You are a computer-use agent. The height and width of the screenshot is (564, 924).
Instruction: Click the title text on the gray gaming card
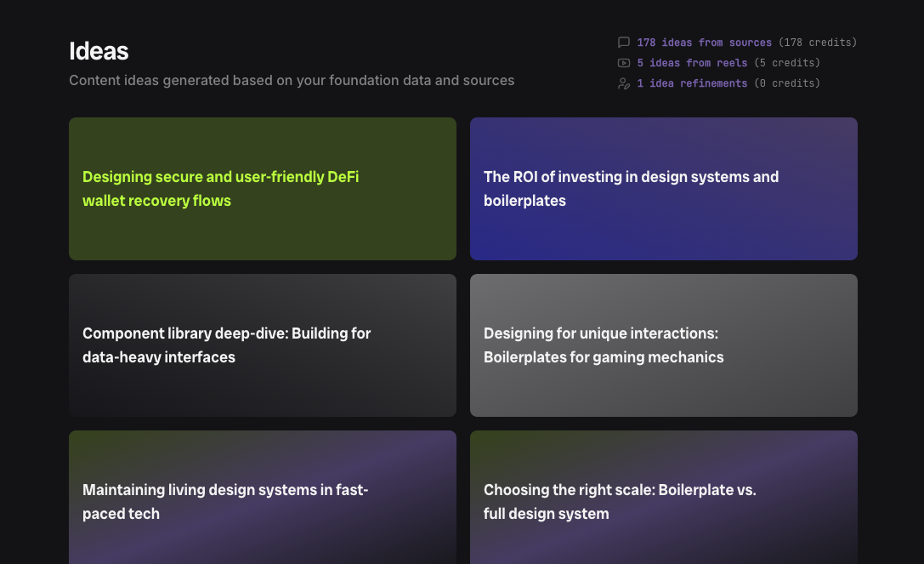click(603, 345)
